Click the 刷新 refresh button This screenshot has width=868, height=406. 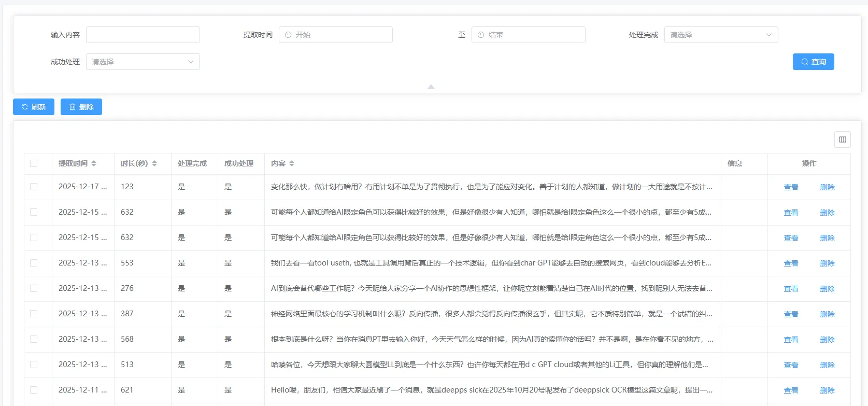pyautogui.click(x=34, y=107)
